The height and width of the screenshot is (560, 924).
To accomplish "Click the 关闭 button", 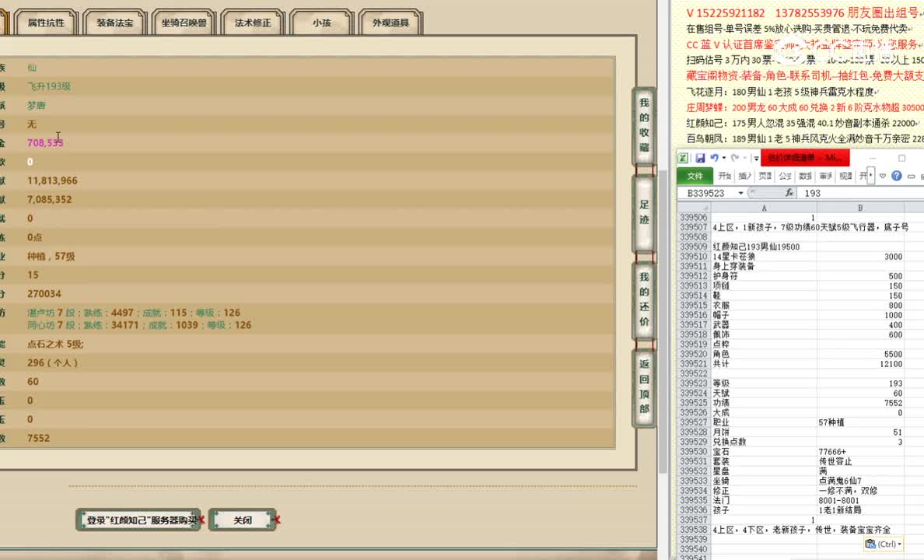I will pyautogui.click(x=243, y=520).
